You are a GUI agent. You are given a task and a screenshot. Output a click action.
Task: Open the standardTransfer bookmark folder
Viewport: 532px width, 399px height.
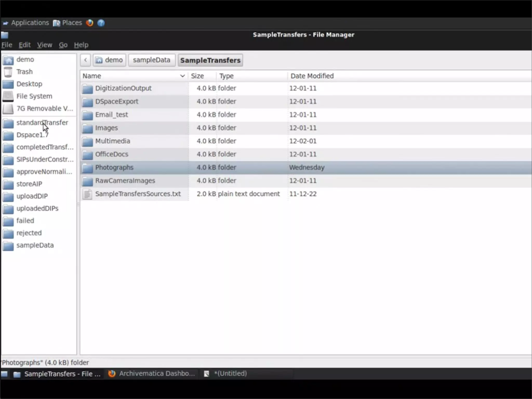click(x=42, y=123)
